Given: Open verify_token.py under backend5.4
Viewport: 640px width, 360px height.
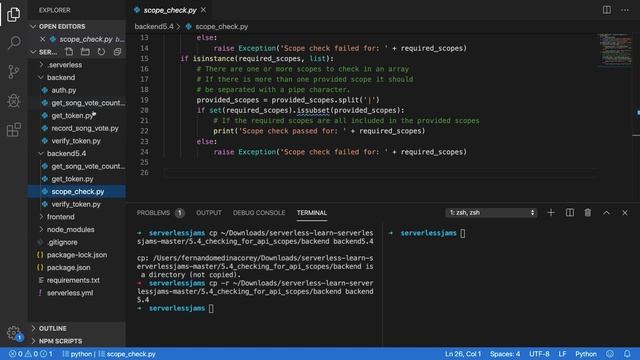Looking at the screenshot, I should pos(76,204).
